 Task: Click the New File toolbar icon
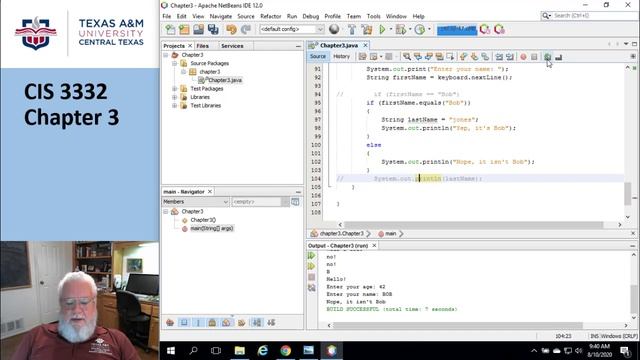coord(170,29)
